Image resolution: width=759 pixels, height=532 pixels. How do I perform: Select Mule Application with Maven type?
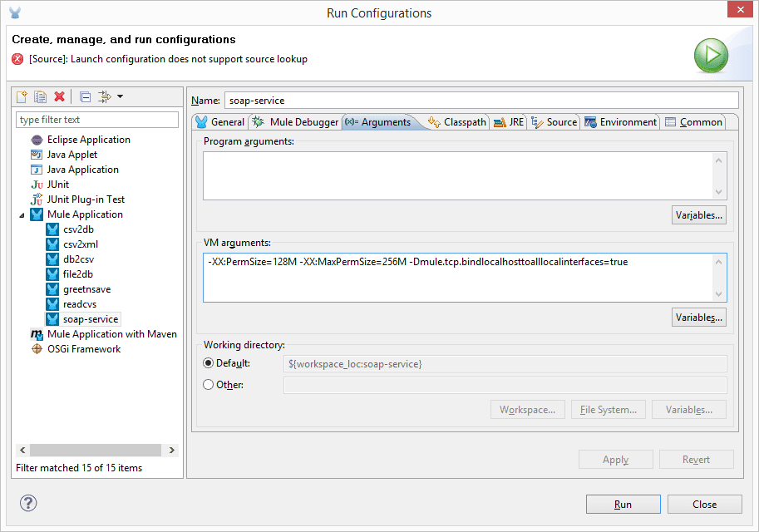click(112, 334)
